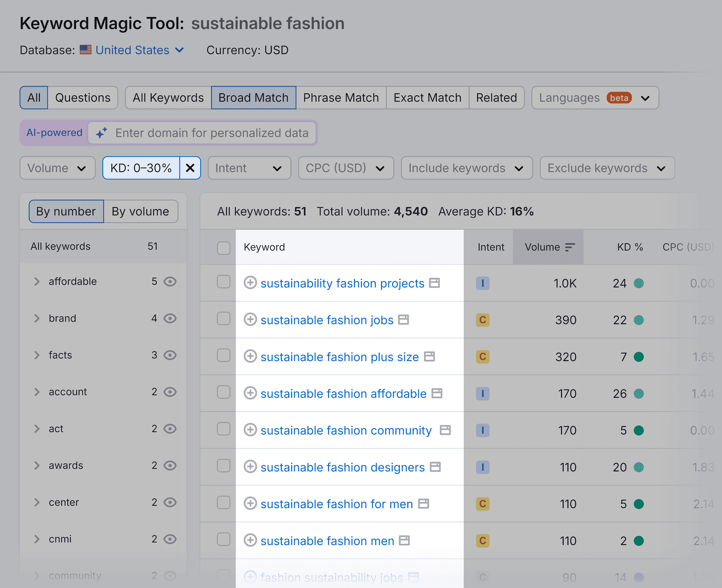Change United States database selection
Image resolution: width=722 pixels, height=588 pixels.
pos(139,50)
